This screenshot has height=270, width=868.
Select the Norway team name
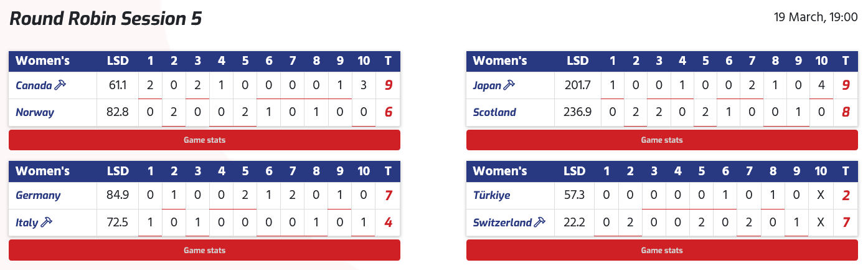tap(35, 113)
